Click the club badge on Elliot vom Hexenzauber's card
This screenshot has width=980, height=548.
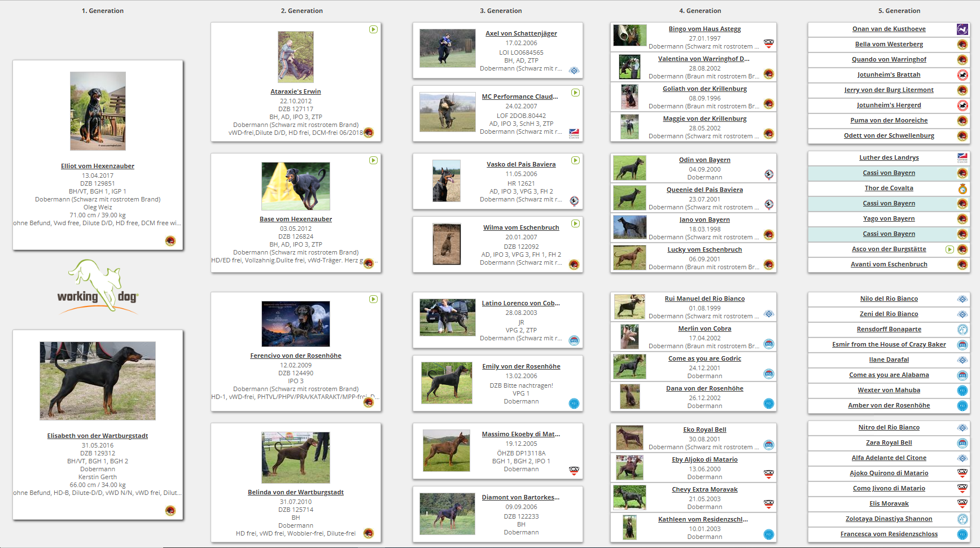click(x=170, y=241)
